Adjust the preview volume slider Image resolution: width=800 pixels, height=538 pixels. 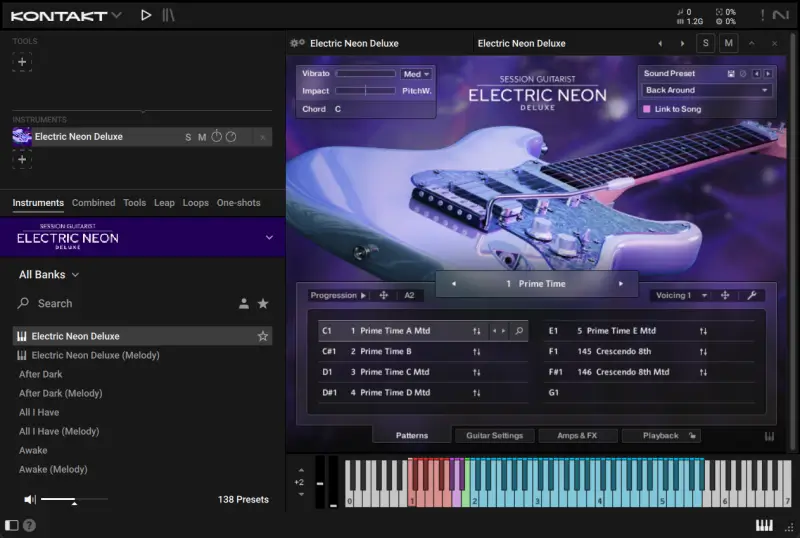74,499
